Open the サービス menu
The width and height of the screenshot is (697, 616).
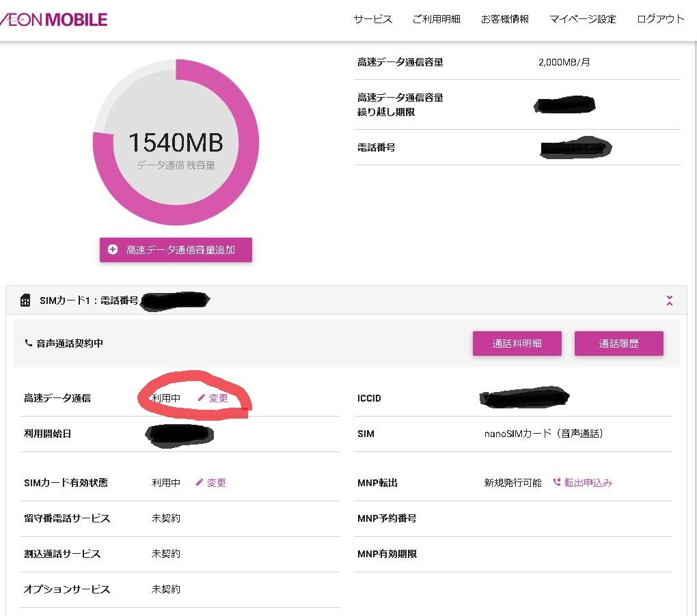373,19
